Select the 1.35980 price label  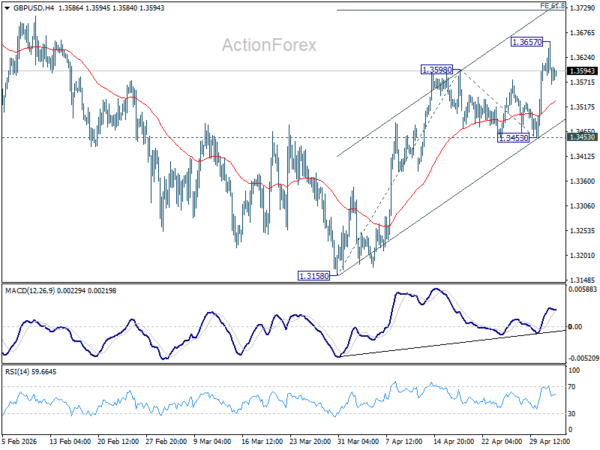tap(437, 70)
